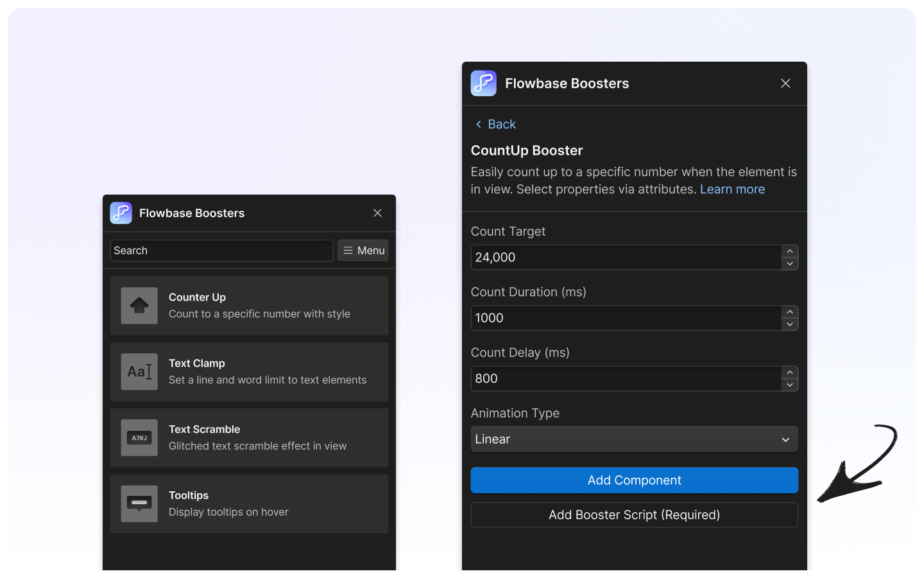Click the Counter Up house arrow icon
924x578 pixels.
139,306
